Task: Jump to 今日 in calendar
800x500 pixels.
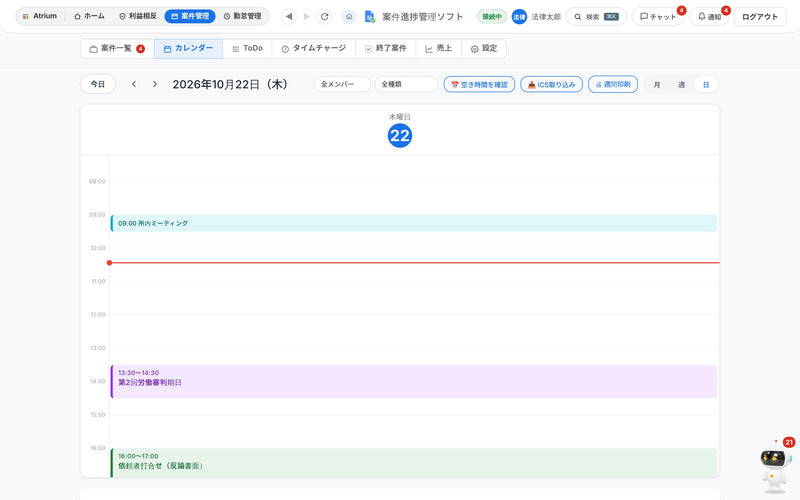Action: [x=98, y=84]
